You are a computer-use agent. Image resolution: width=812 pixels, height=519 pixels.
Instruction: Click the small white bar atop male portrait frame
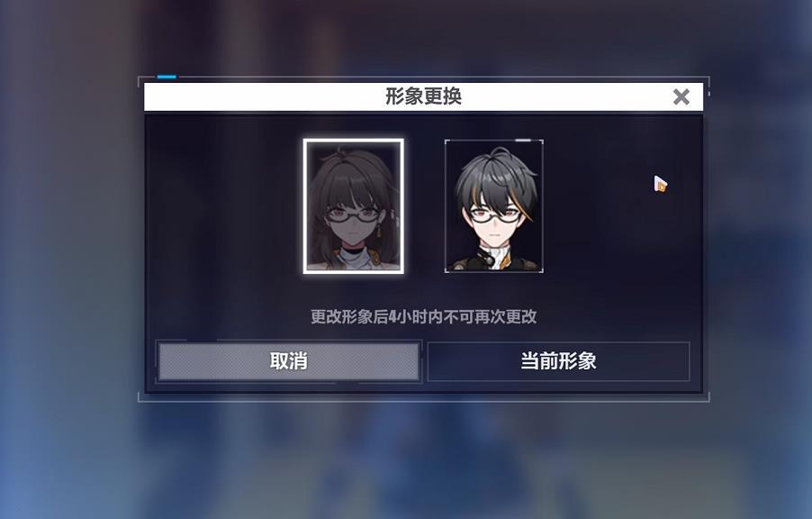coord(523,140)
